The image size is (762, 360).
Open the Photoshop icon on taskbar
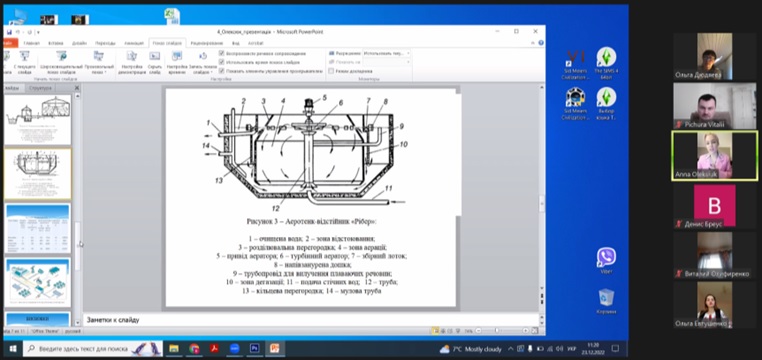(255, 348)
